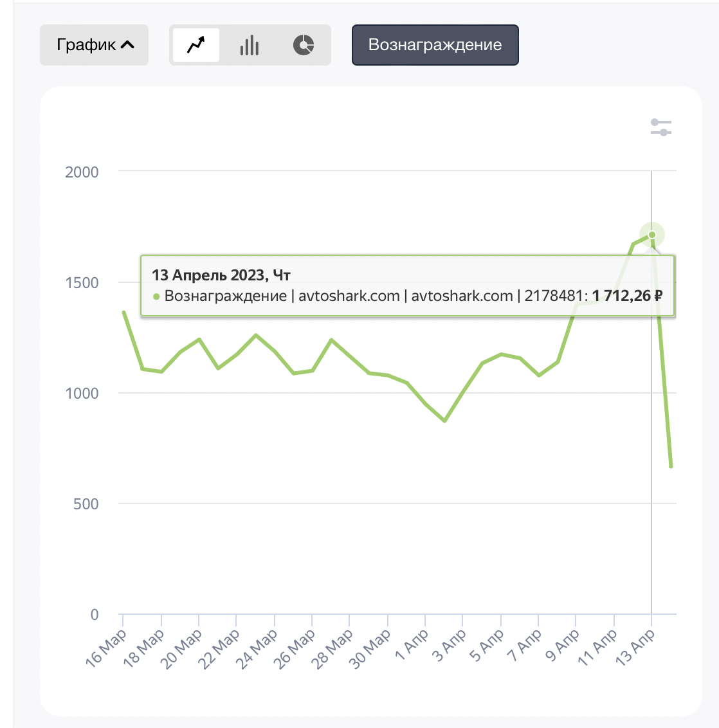
Task: Click the highlighted 13 April data point
Action: (651, 235)
